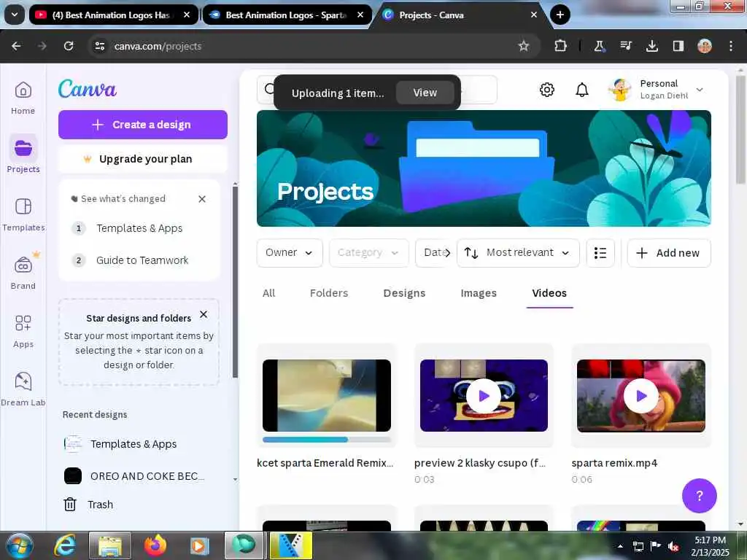
Task: Click Upgrade your plan button
Action: click(143, 159)
